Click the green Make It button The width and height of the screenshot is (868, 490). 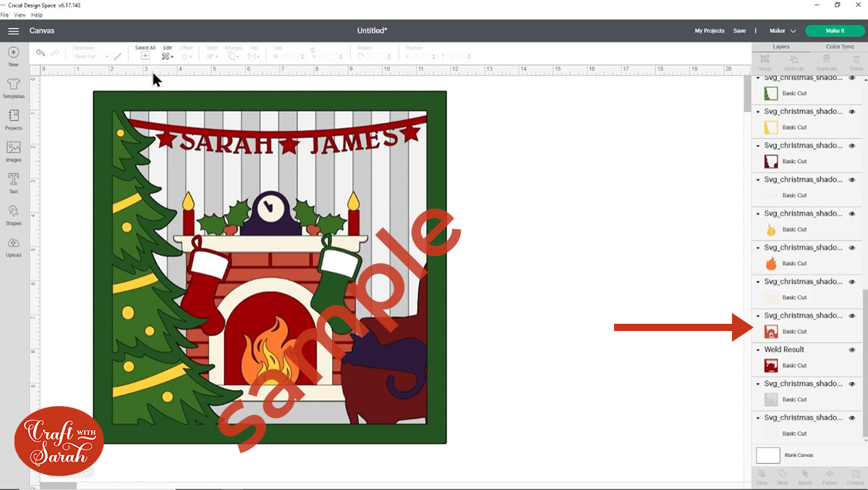835,31
